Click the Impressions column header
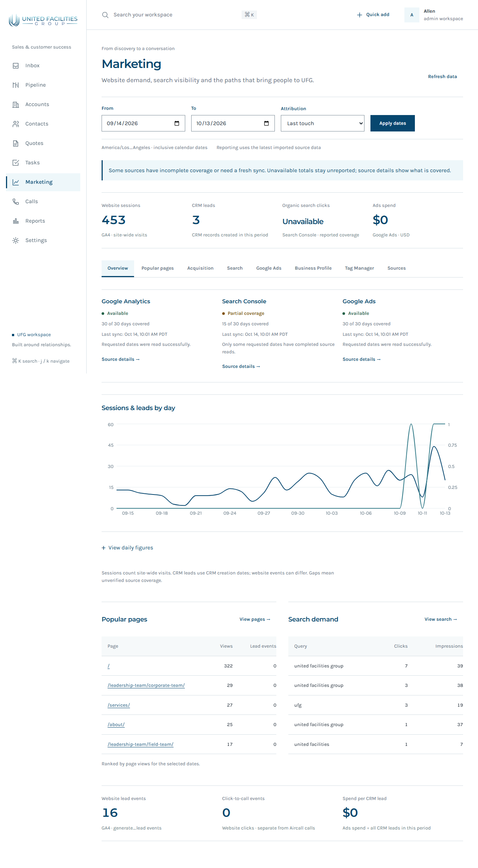The image size is (478, 868). point(449,646)
